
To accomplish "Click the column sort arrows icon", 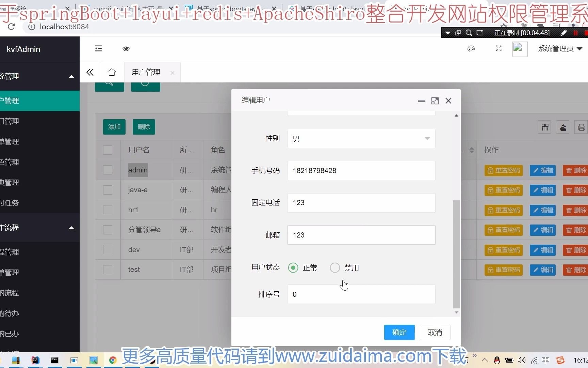I will point(472,150).
